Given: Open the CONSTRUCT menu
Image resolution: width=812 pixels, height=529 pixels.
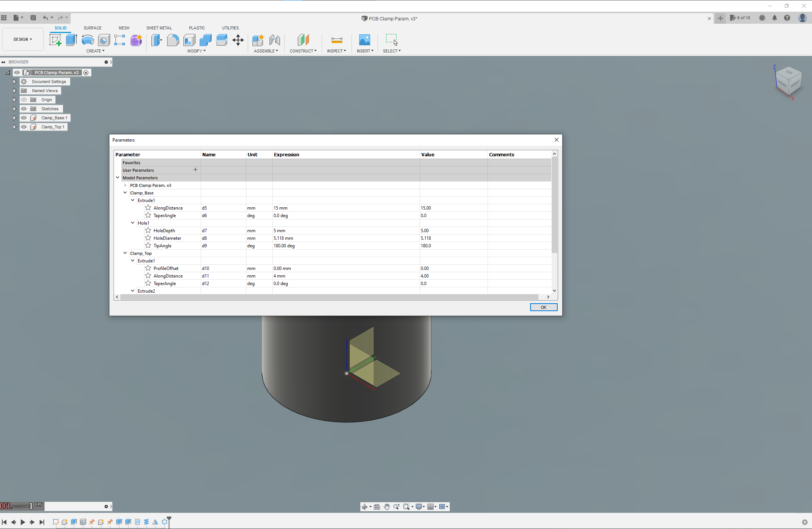Looking at the screenshot, I should 303,51.
